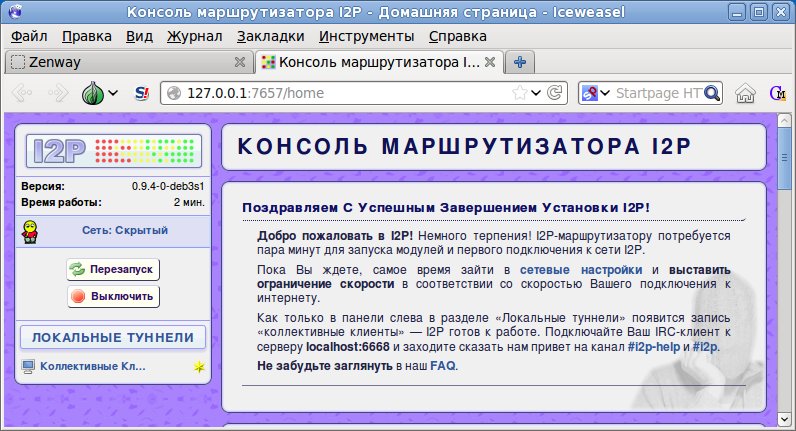Screen dimensions: 796x431
Task: Reload the page with the refresh icon
Action: tap(554, 93)
